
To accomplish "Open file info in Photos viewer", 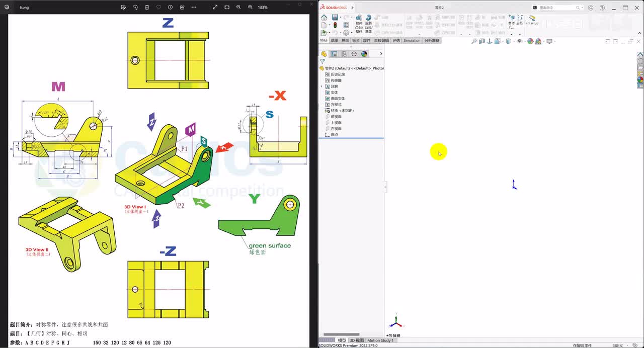I will tap(170, 8).
